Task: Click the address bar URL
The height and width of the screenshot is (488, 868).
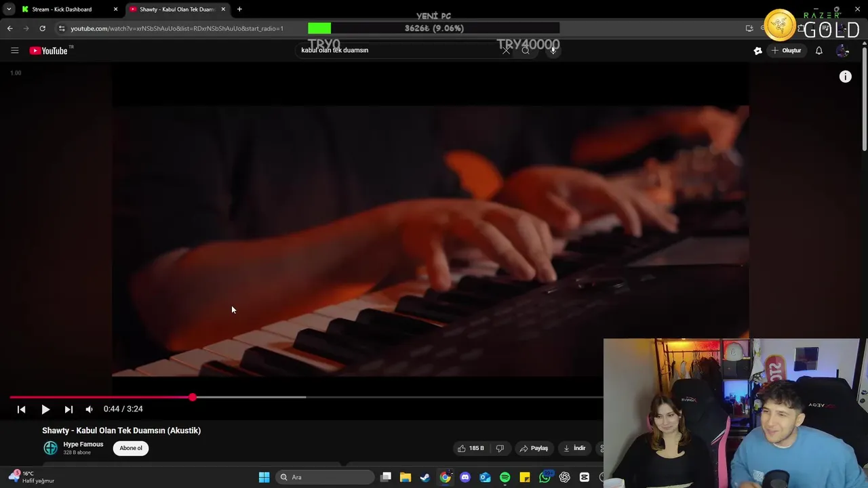Action: [x=177, y=28]
